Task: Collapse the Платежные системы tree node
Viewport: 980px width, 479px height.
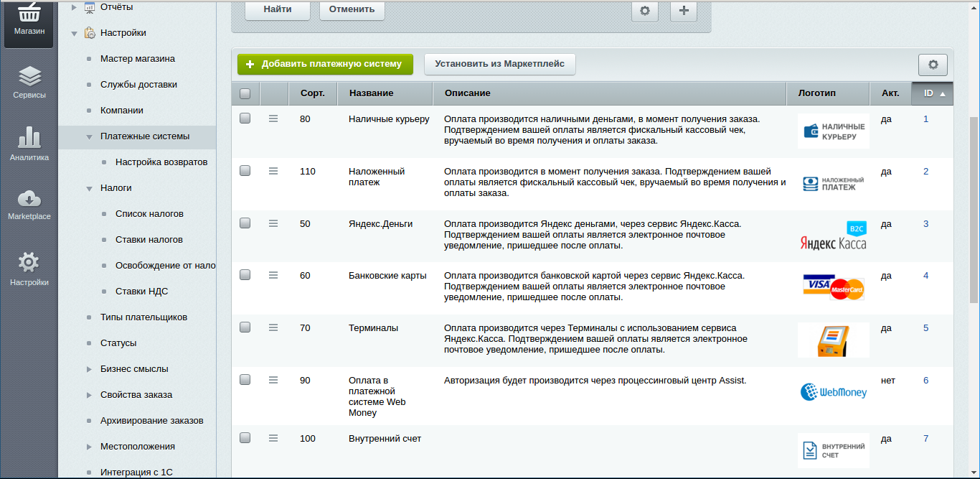Action: point(89,136)
